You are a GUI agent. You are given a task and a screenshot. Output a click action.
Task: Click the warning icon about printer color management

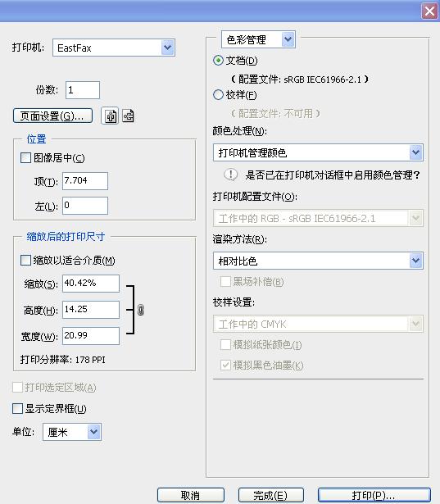pos(230,175)
